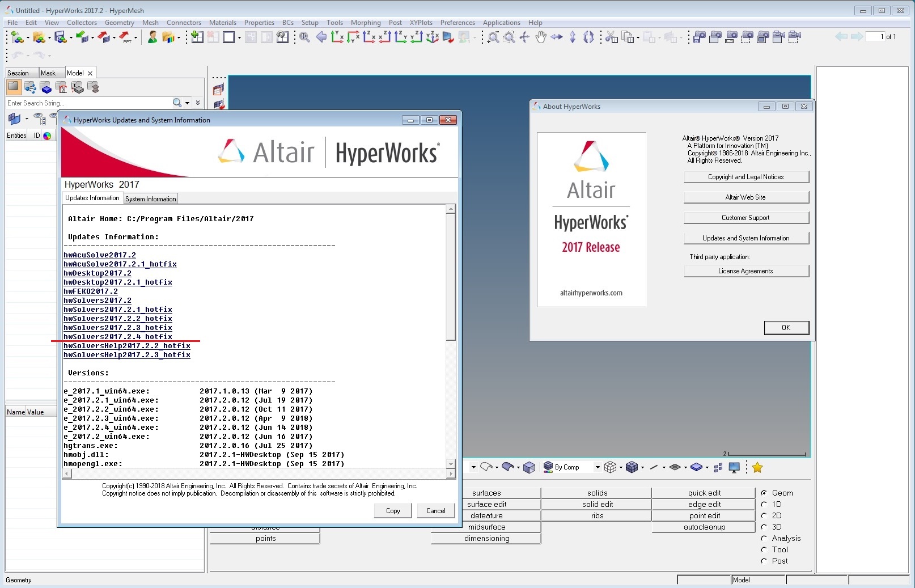Expand the Copy Page dropdown arrow

click(638, 38)
